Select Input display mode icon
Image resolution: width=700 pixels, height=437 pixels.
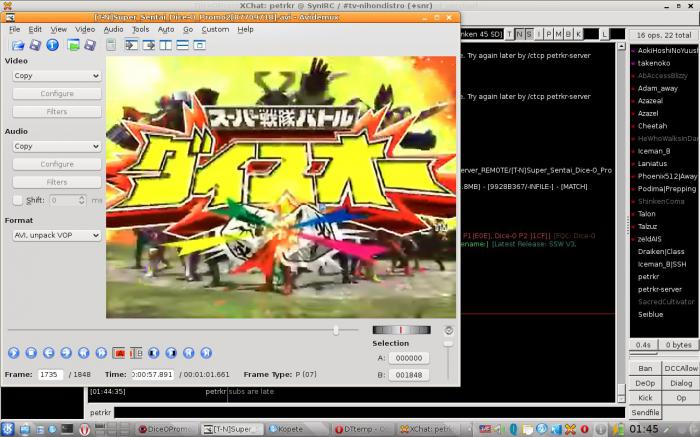click(131, 45)
